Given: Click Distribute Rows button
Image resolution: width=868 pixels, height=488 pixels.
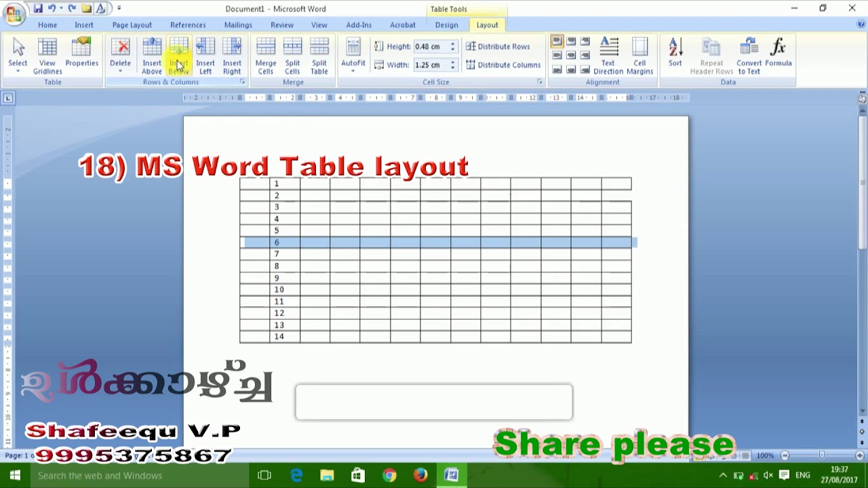Looking at the screenshot, I should [498, 46].
